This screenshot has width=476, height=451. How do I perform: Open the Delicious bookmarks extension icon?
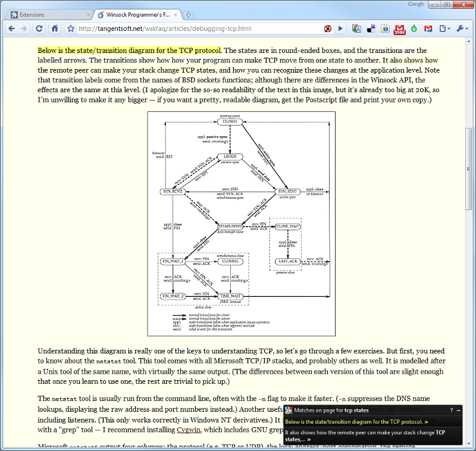point(371,29)
